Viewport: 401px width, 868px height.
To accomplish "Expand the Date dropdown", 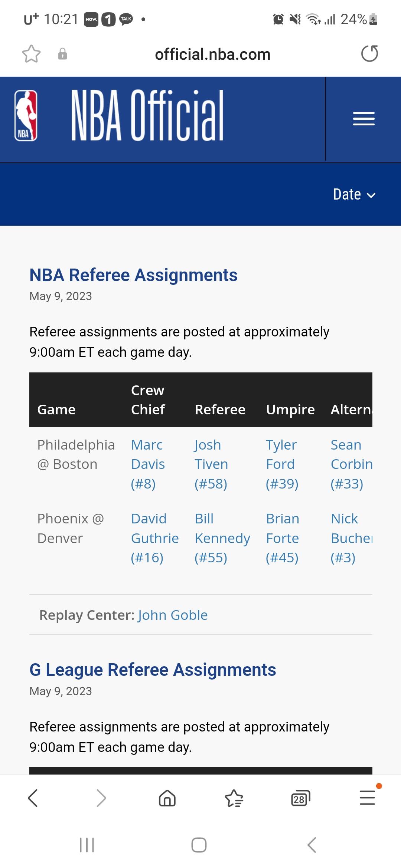I will [354, 195].
